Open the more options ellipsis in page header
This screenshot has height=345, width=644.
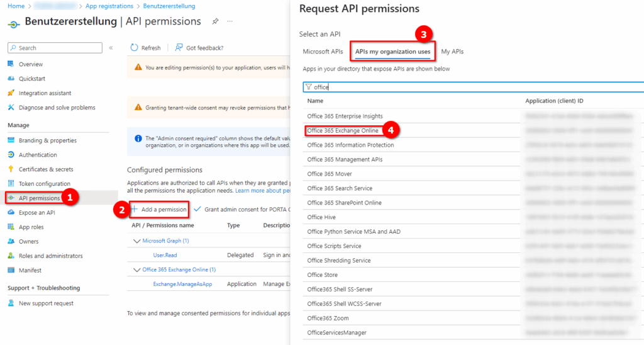pos(230,21)
